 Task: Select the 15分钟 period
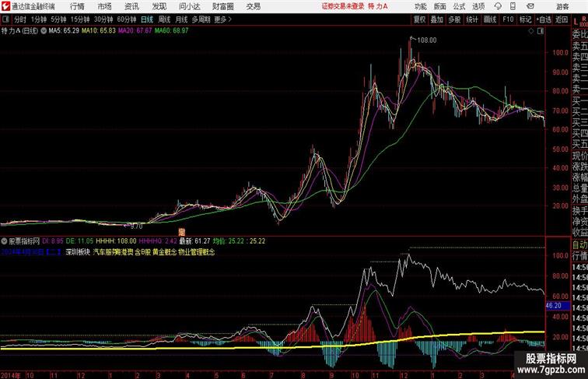click(x=80, y=19)
